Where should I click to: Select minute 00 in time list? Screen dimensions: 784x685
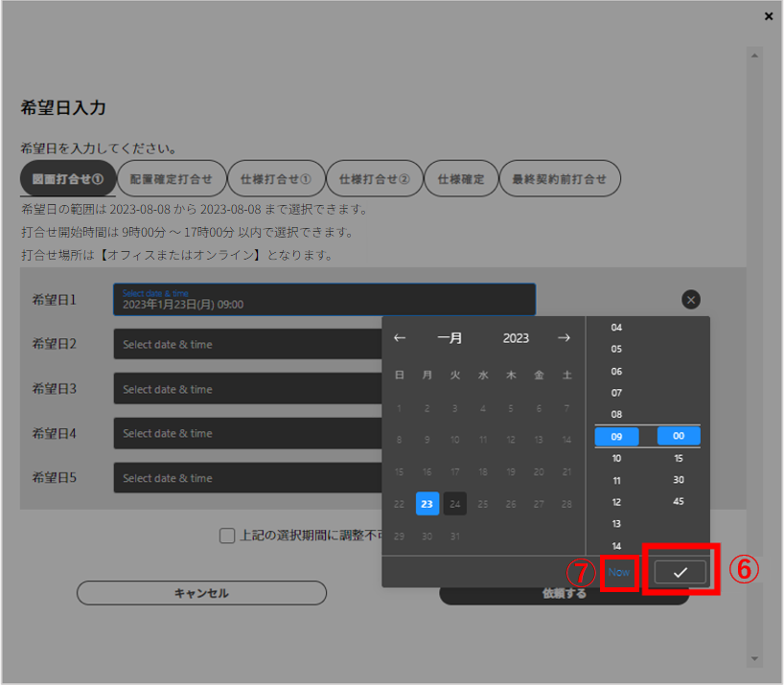pos(679,436)
